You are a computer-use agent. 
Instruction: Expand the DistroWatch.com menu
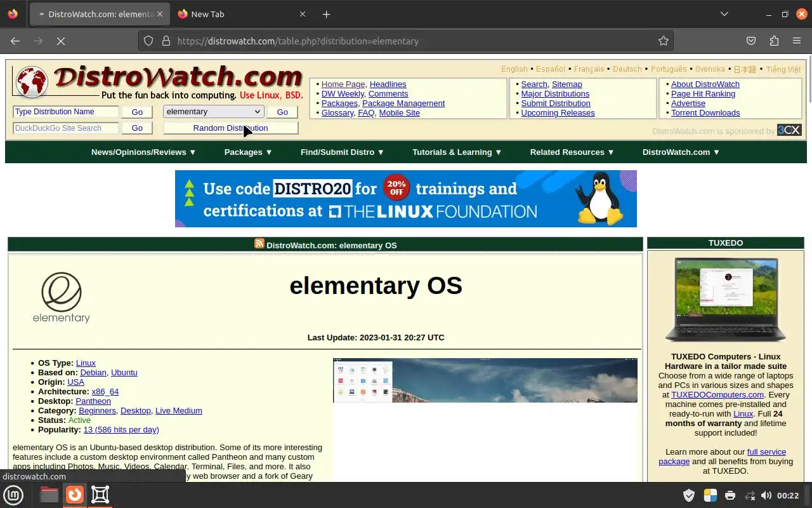pyautogui.click(x=681, y=152)
